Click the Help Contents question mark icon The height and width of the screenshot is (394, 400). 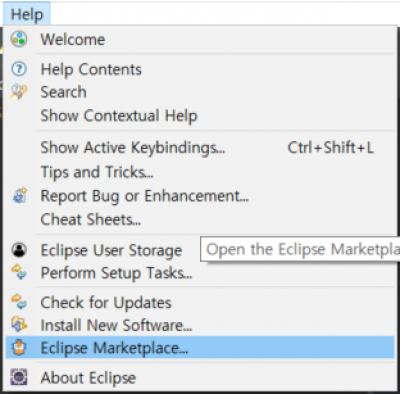click(19, 69)
